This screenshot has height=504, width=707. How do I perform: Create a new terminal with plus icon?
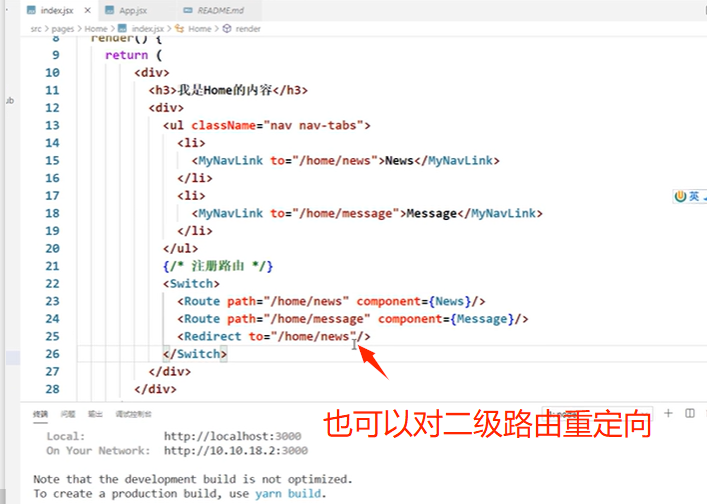coord(668,413)
